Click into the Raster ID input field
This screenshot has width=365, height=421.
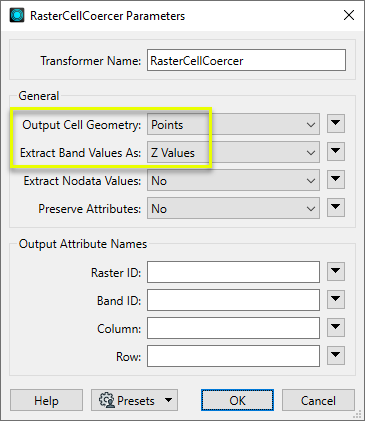233,272
